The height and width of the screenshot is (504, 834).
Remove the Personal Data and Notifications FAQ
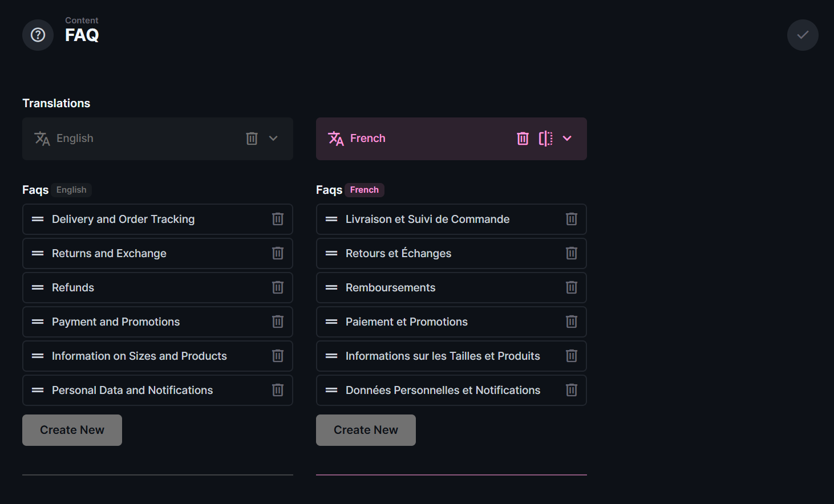pyautogui.click(x=278, y=390)
